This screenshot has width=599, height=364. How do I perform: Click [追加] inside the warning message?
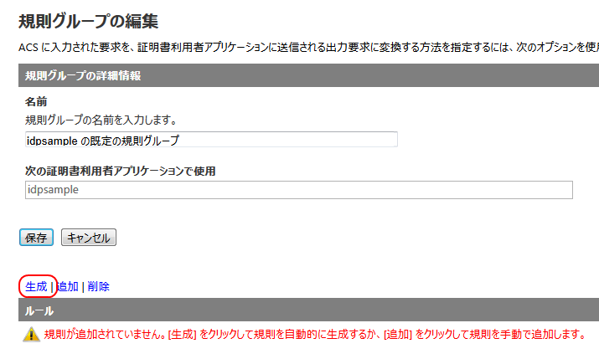pos(398,335)
